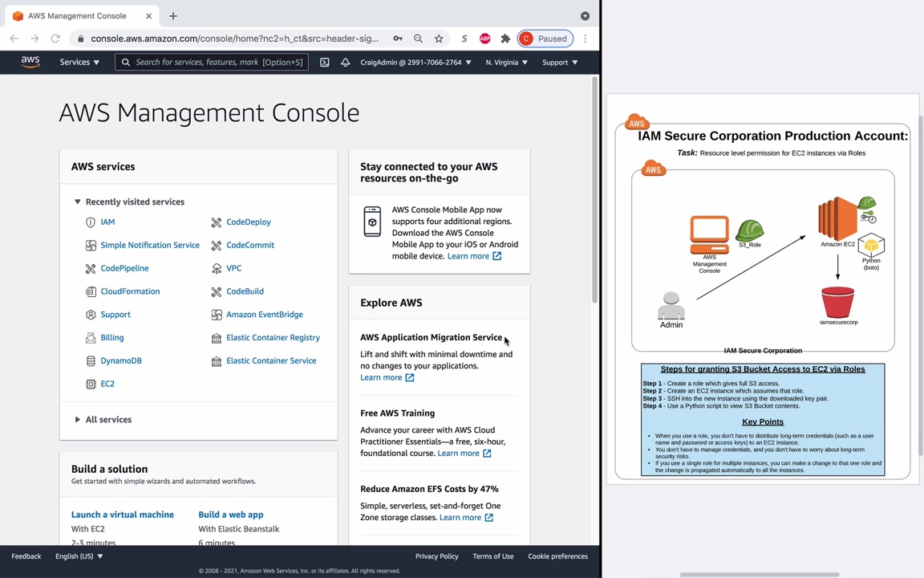Click the Build a web app link
Viewport: 924px width, 578px height.
[231, 515]
